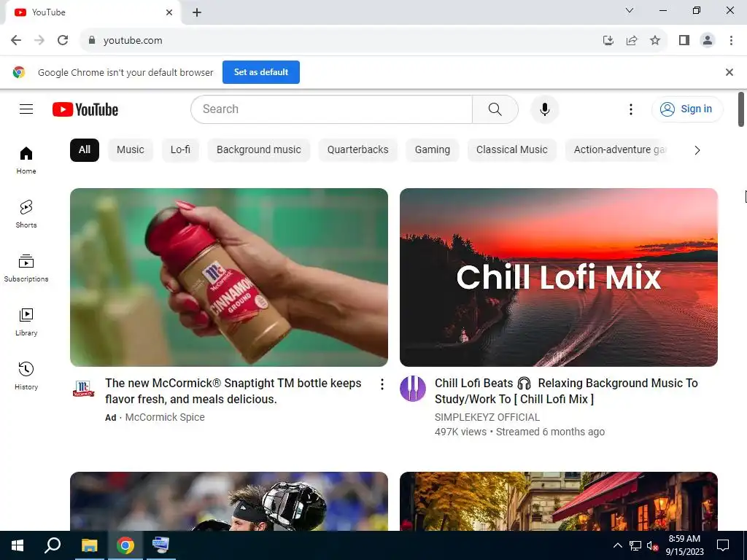Screen dimensions: 747x560
Task: Click the Chrome taskbar icon
Action: pyautogui.click(x=125, y=545)
